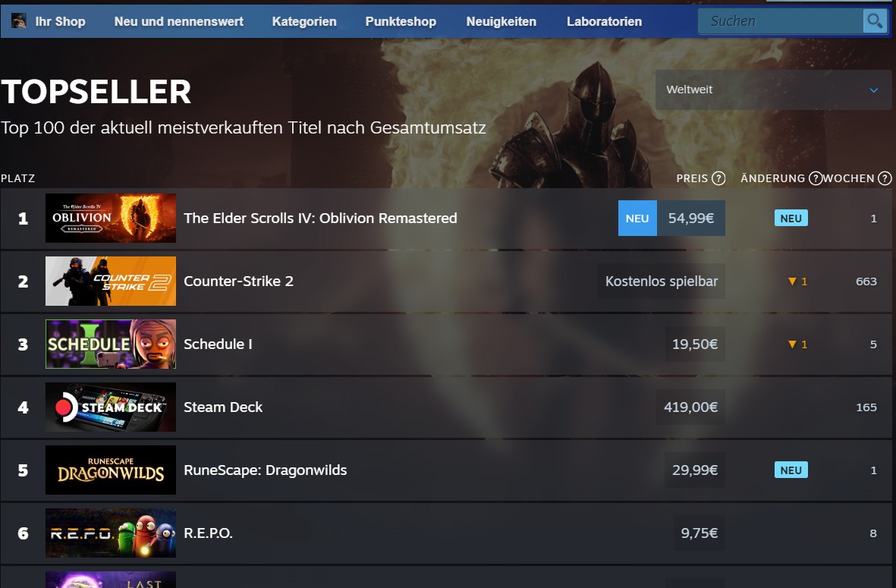The width and height of the screenshot is (896, 588).
Task: Open the WOCHEN help question-mark icon
Action: [885, 178]
